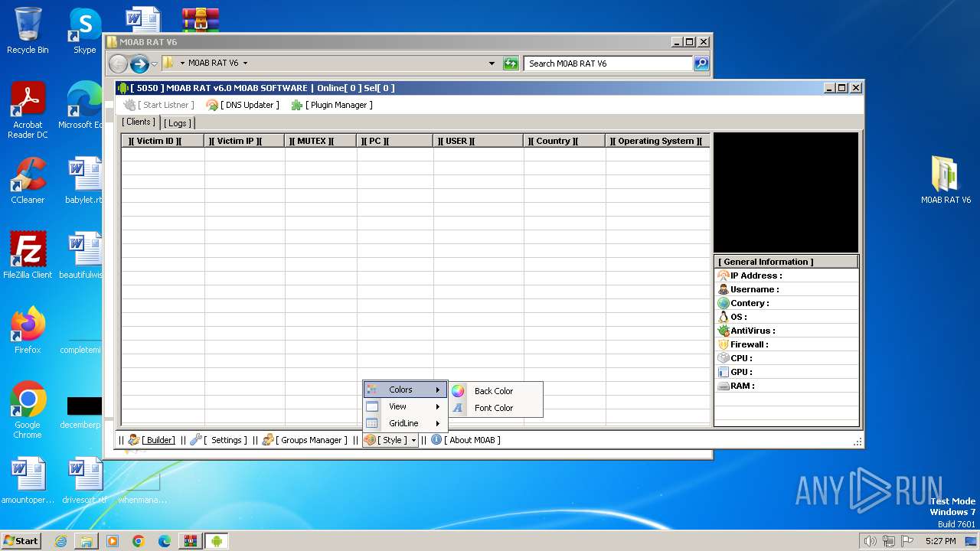Click the Country column header
Image resolution: width=980 pixels, height=551 pixels.
564,141
